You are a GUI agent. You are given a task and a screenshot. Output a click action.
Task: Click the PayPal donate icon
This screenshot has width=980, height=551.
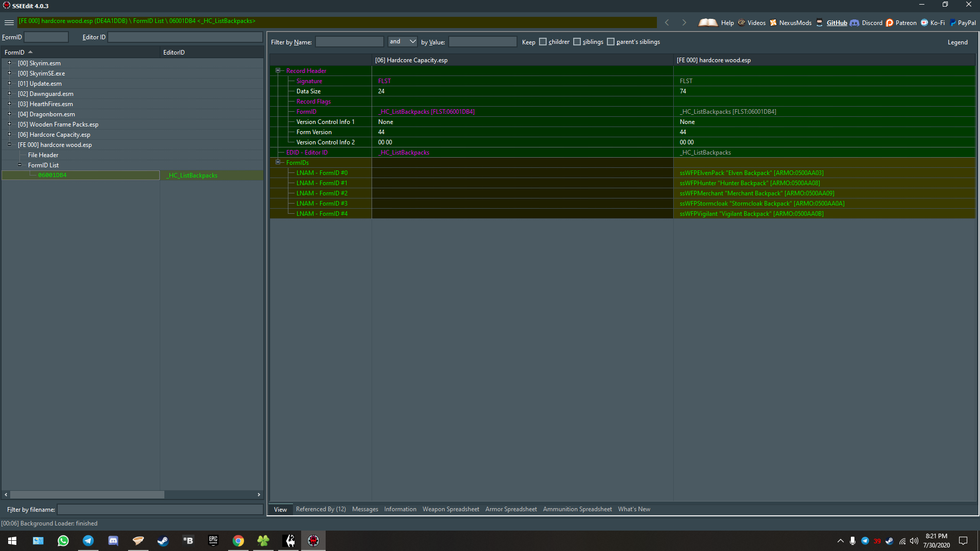952,23
